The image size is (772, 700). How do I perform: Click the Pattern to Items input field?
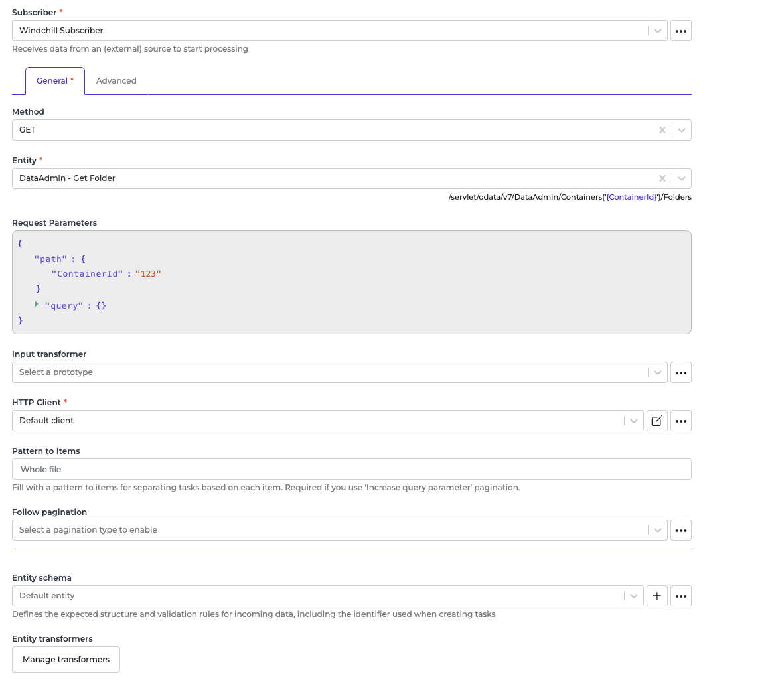351,469
